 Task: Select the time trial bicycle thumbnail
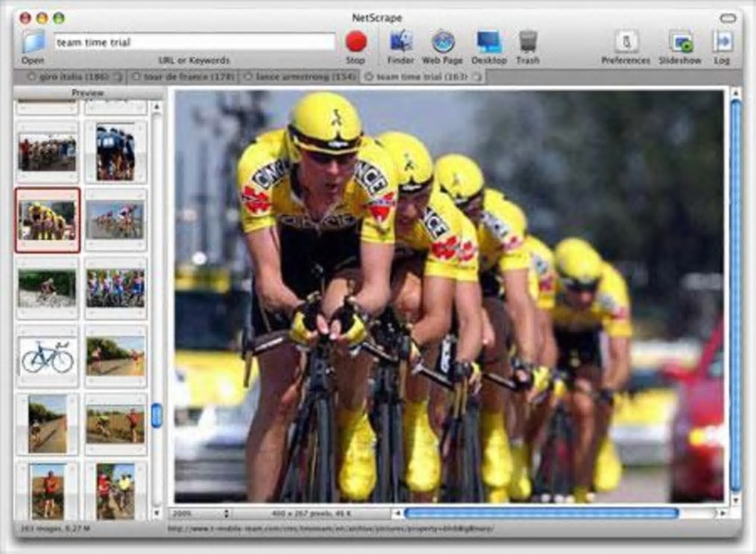coord(47,356)
